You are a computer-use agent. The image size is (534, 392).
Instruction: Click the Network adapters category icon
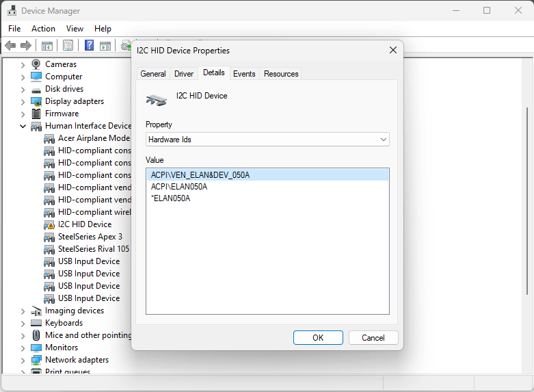(36, 360)
